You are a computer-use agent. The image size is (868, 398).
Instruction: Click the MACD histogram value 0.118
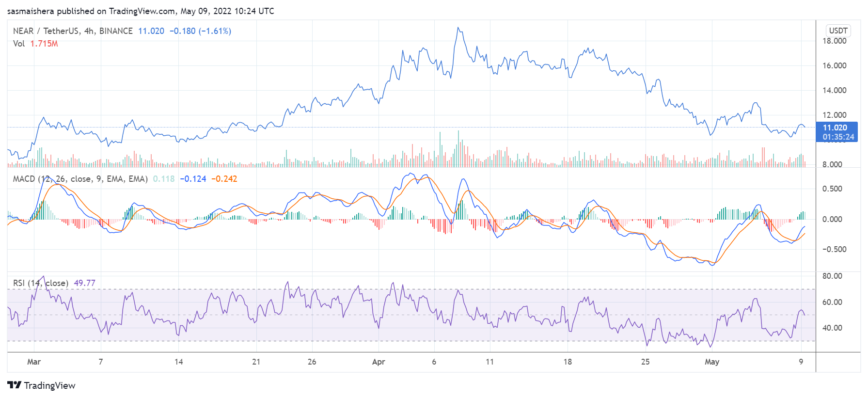[x=164, y=179]
